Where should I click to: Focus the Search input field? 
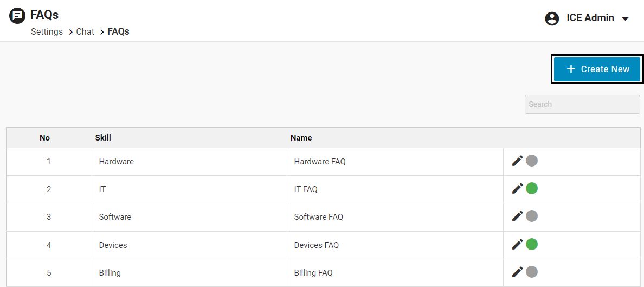pos(582,104)
